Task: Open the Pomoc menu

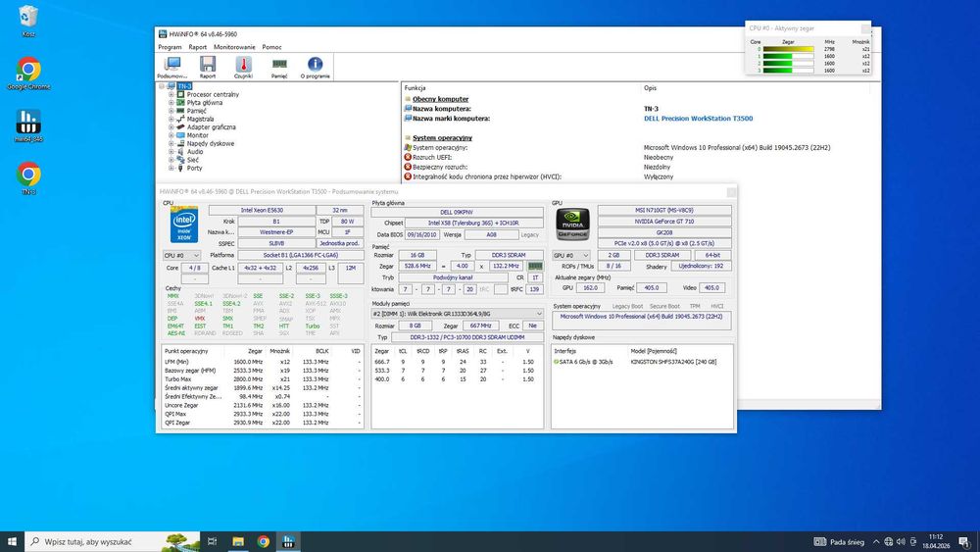Action: (x=271, y=47)
